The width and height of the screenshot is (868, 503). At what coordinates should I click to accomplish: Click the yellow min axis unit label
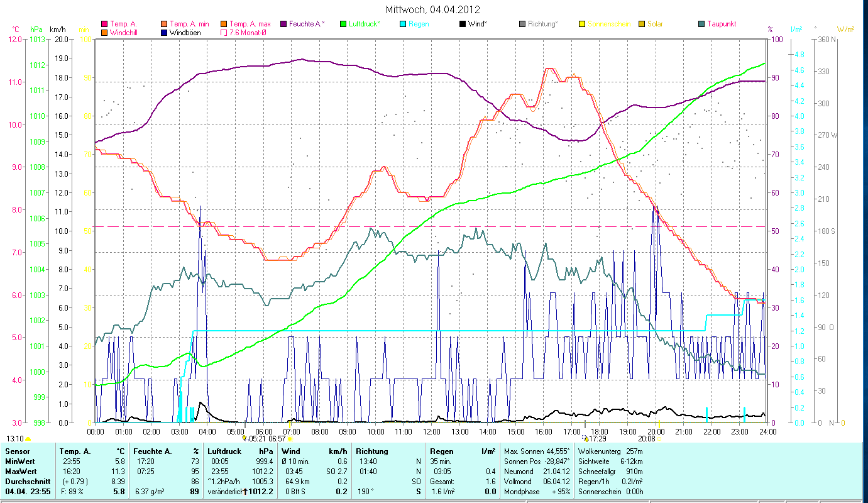[84, 30]
